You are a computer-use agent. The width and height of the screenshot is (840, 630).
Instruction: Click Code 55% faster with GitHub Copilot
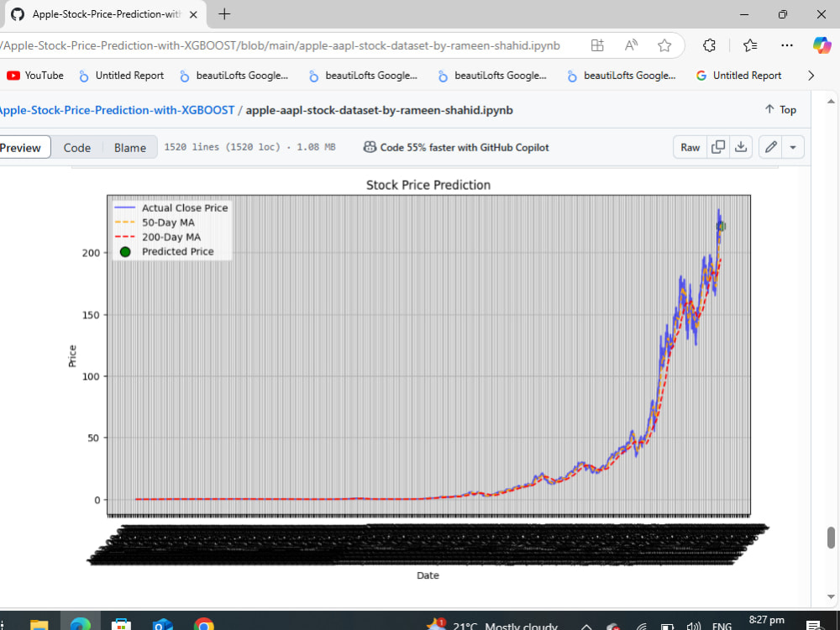coord(465,147)
